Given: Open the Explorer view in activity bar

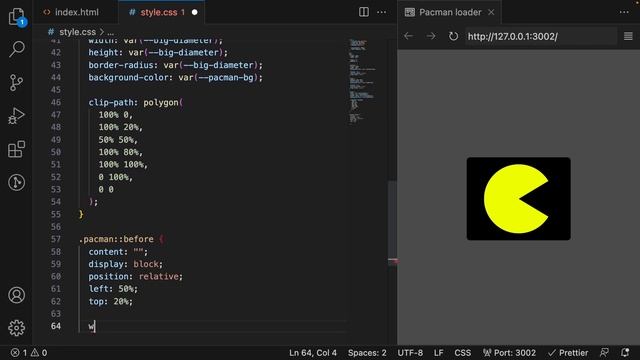Looking at the screenshot, I should (16, 16).
